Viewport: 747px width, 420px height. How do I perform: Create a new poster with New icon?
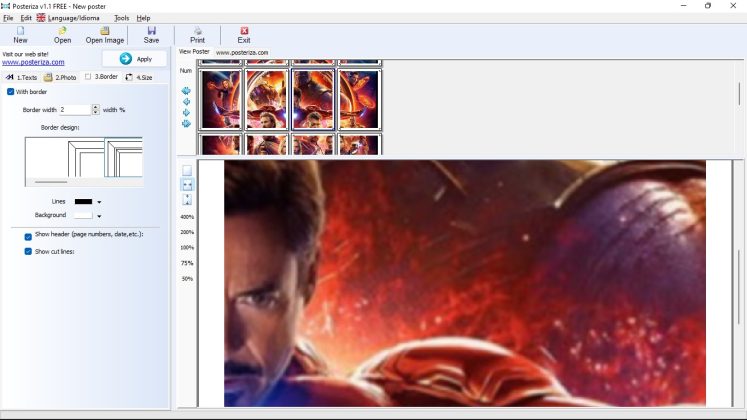(x=20, y=31)
